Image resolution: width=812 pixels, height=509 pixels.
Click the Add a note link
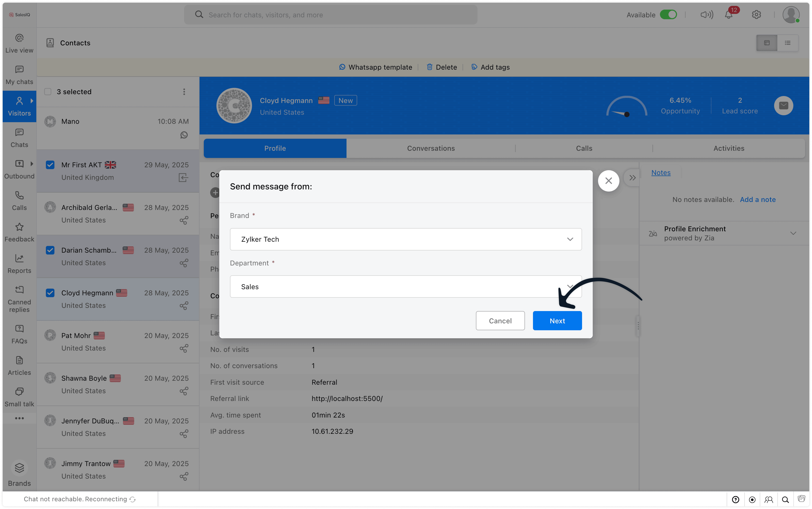pyautogui.click(x=757, y=200)
